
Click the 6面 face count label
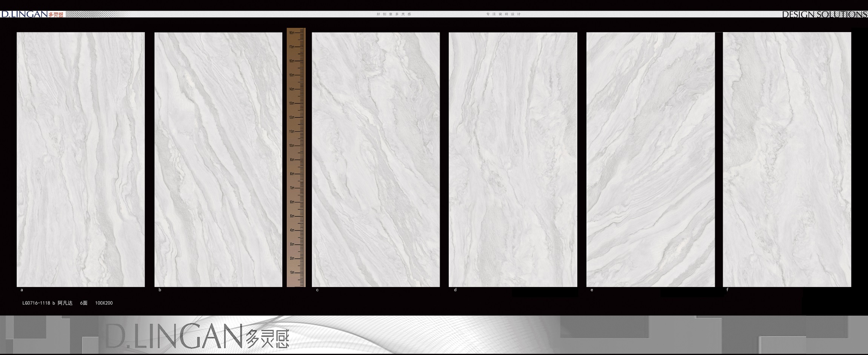(84, 303)
